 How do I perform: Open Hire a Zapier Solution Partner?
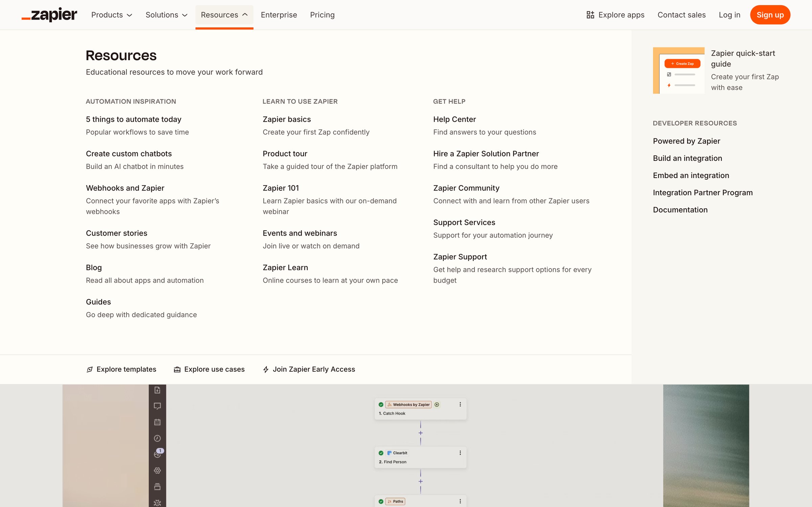pyautogui.click(x=486, y=154)
